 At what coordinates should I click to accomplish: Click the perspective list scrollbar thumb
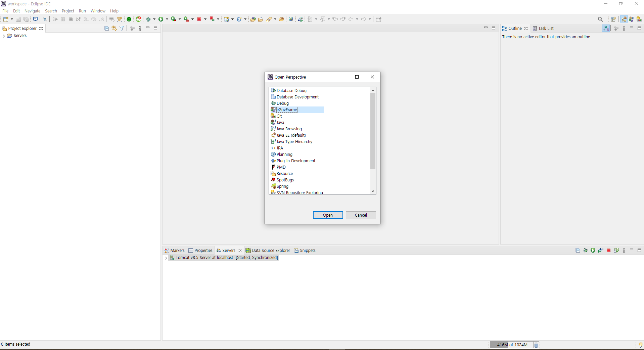click(373, 131)
